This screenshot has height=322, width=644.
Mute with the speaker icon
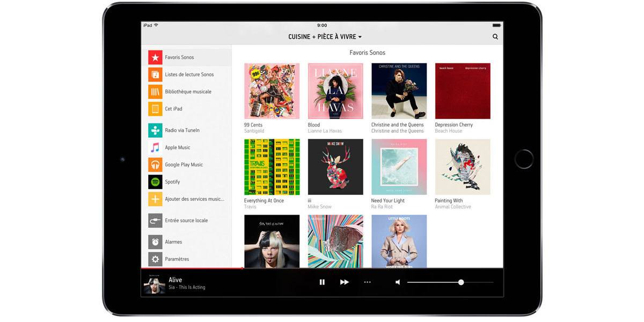[398, 282]
